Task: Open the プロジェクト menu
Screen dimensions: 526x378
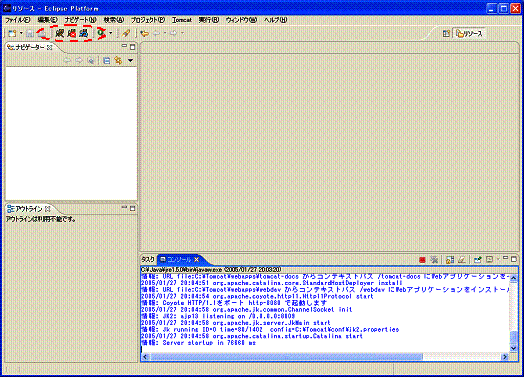Action: tap(148, 20)
